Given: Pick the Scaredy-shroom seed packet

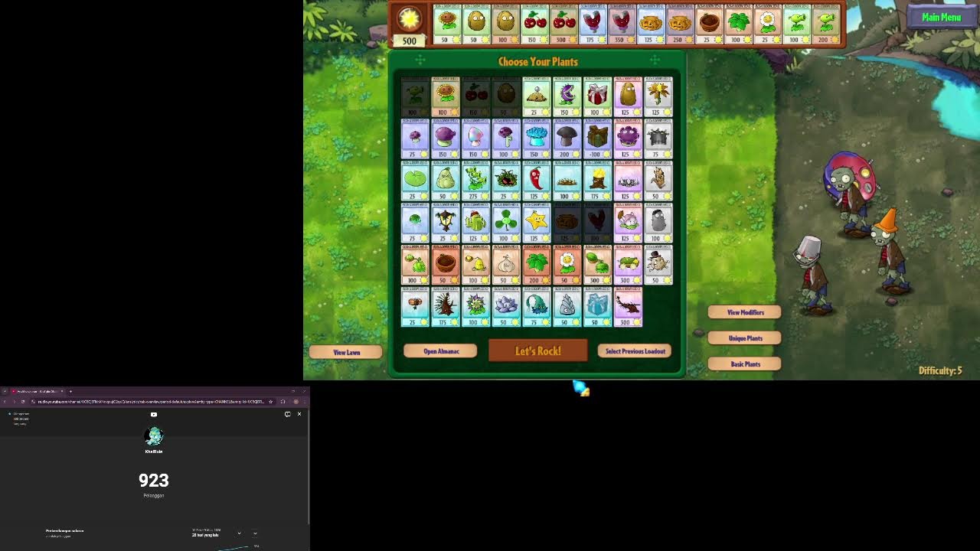Looking at the screenshot, I should [506, 139].
